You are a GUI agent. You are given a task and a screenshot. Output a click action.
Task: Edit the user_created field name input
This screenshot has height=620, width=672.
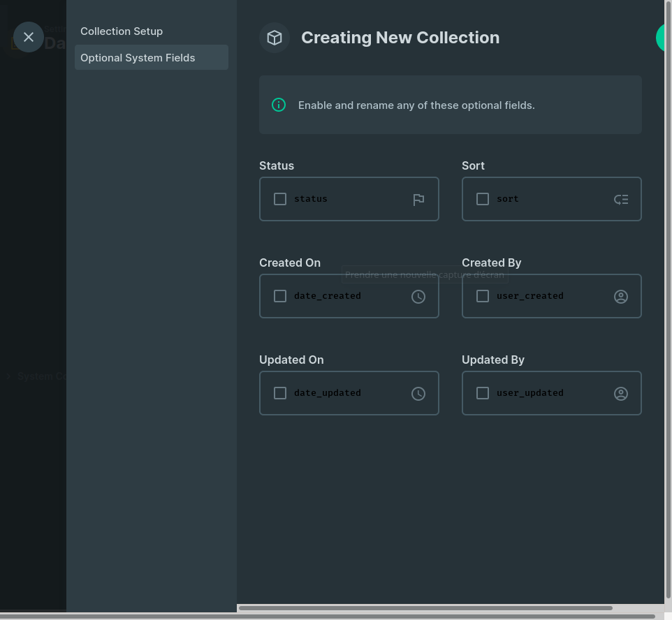pyautogui.click(x=552, y=296)
